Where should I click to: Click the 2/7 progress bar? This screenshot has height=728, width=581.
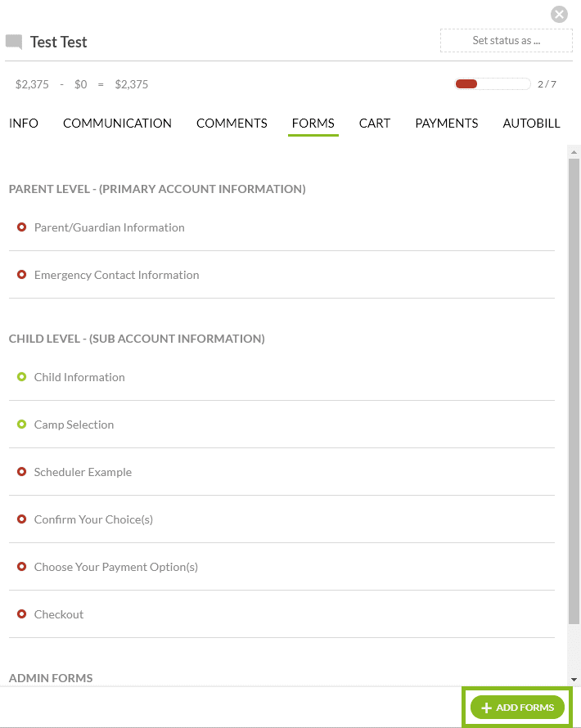492,83
